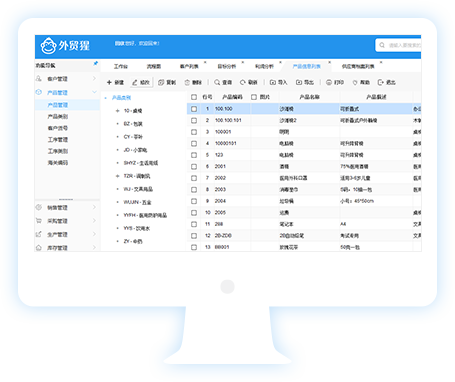This screenshot has width=455, height=382.
Task: Switch to the 目标分析 tab
Action: (x=227, y=66)
